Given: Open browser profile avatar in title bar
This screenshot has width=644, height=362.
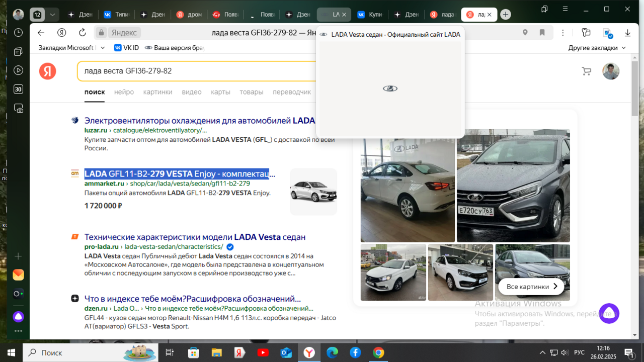Looking at the screenshot, I should 18,15.
